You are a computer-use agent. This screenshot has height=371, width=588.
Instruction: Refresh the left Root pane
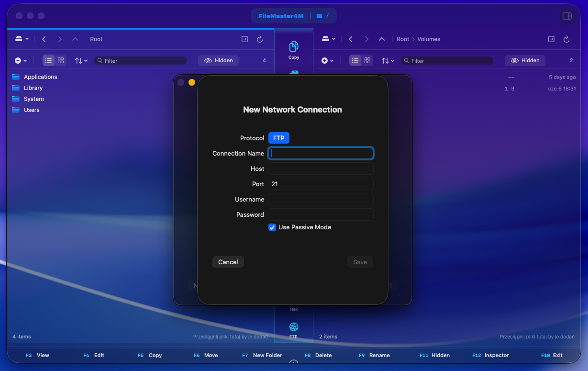click(260, 39)
